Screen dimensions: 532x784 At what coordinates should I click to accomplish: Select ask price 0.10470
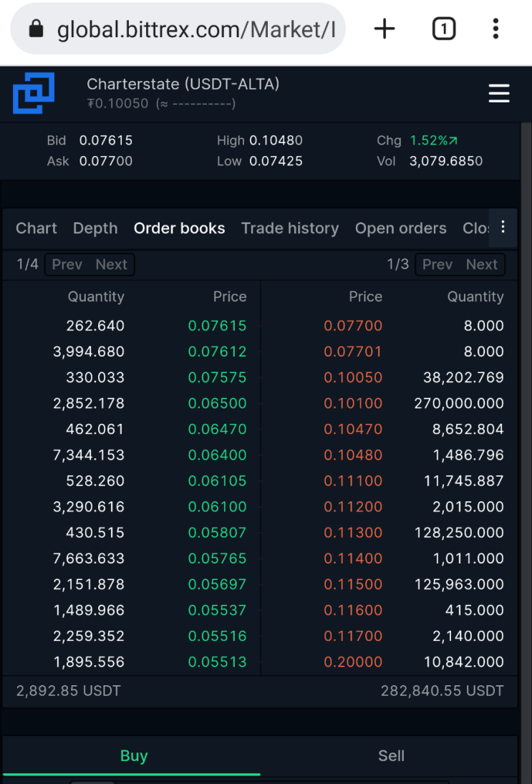click(x=353, y=430)
